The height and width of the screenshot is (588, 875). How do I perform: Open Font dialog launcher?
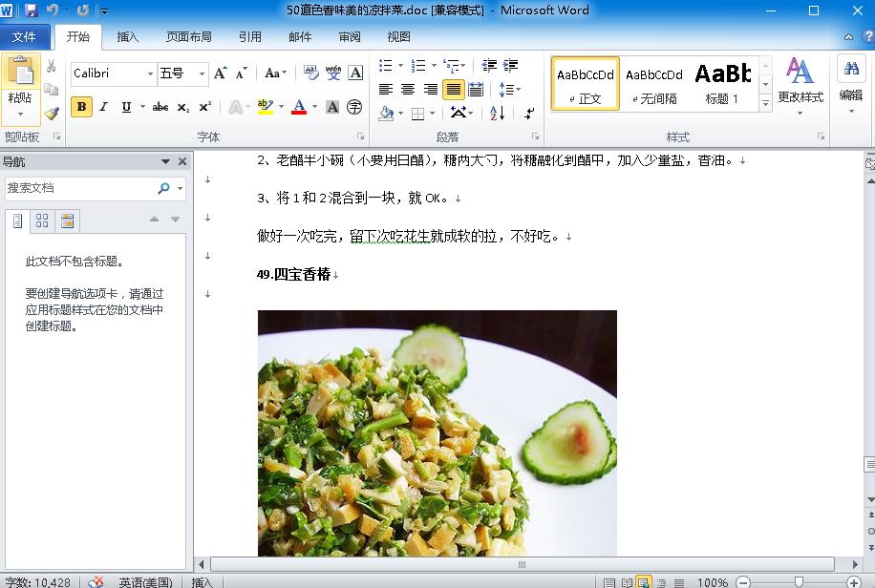click(x=360, y=136)
